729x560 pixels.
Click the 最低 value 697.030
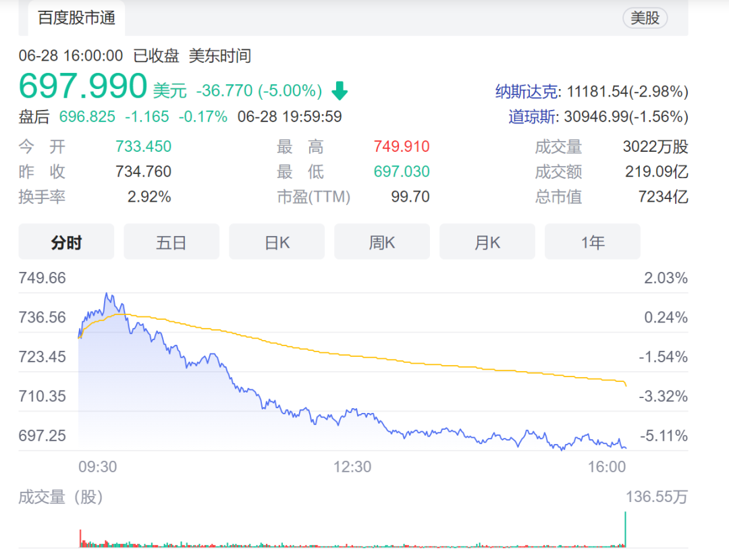click(x=402, y=171)
